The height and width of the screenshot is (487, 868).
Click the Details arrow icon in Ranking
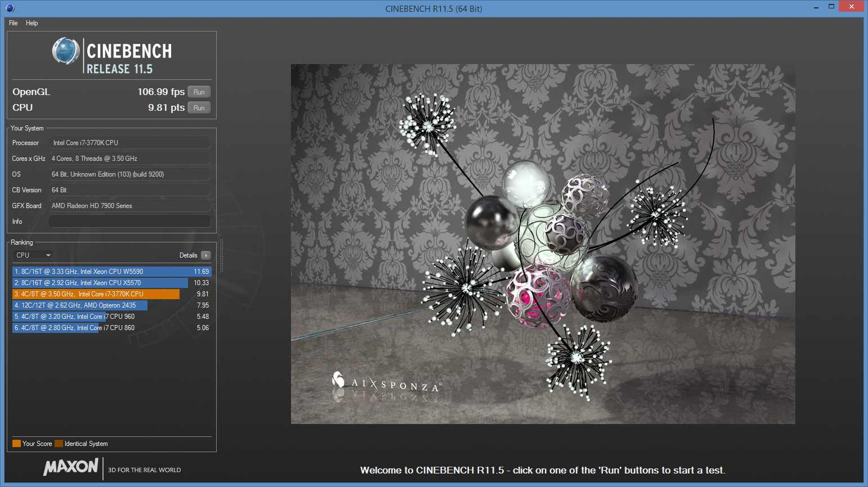point(205,255)
